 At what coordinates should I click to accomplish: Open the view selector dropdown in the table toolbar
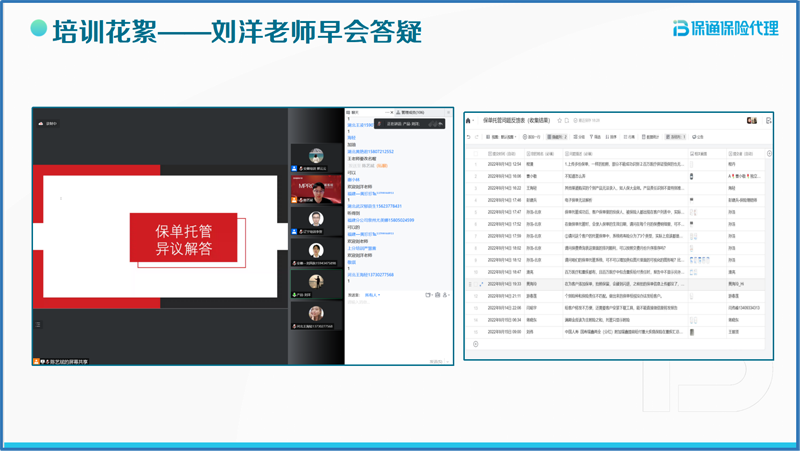pyautogui.click(x=503, y=137)
